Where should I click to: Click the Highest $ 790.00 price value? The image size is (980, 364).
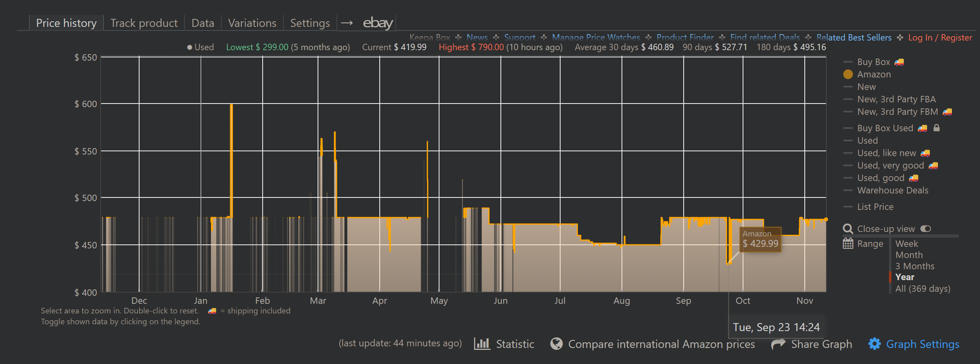487,47
